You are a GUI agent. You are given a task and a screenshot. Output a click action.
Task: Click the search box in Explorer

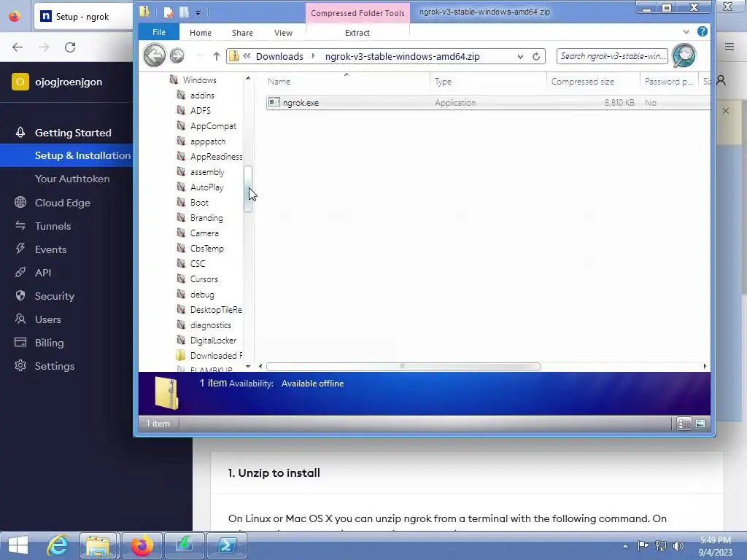(612, 56)
